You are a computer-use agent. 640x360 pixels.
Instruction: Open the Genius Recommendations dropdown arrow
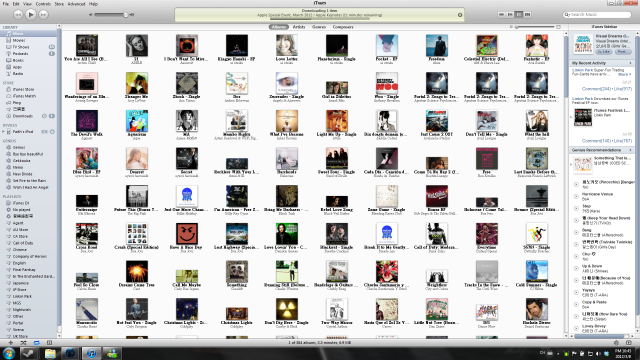click(x=630, y=150)
